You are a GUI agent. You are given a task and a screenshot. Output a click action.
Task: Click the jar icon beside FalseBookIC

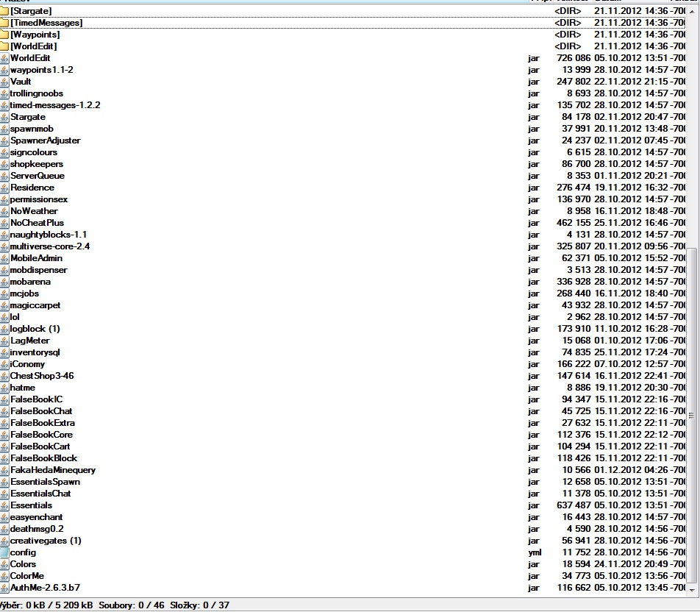[4, 399]
